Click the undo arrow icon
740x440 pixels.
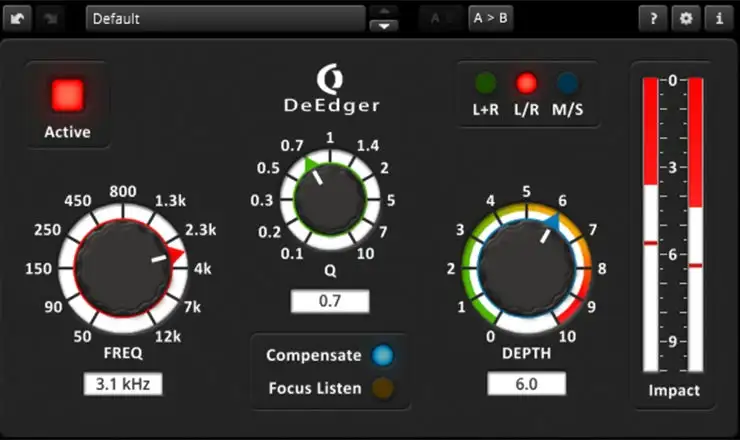click(x=17, y=19)
